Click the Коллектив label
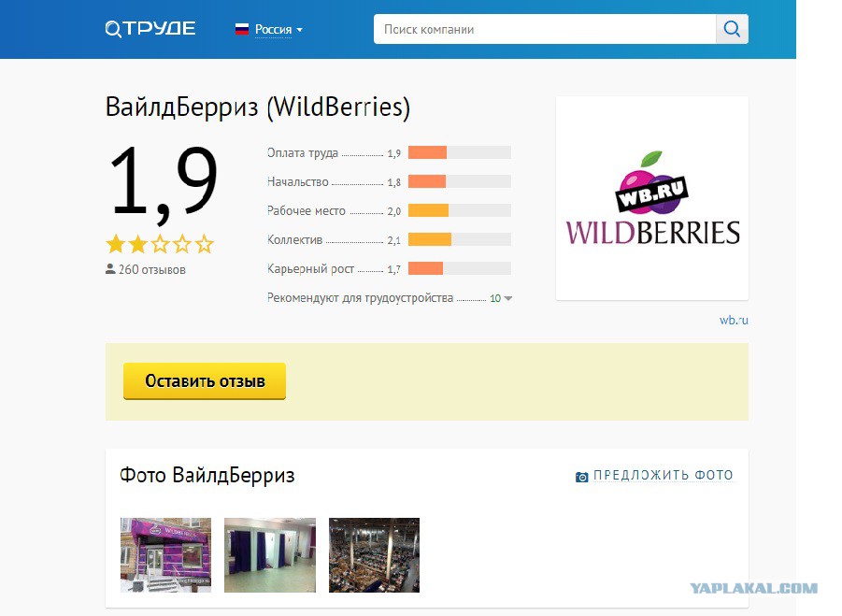The width and height of the screenshot is (842, 616). (x=294, y=240)
